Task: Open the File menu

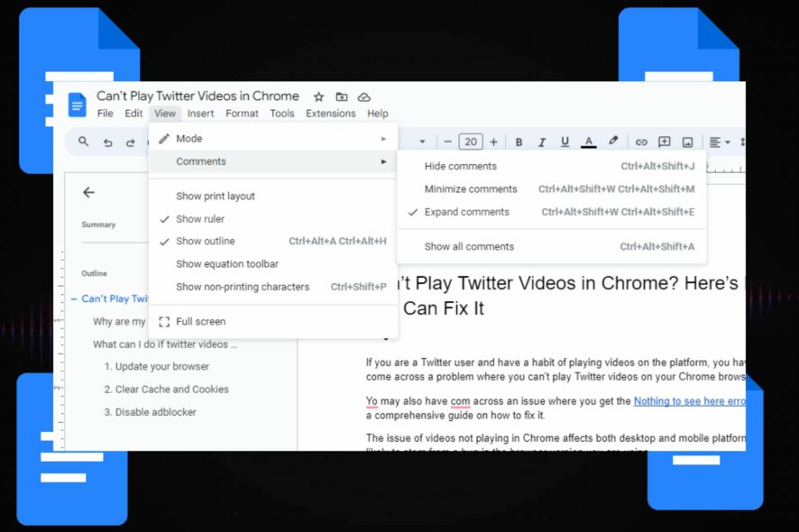Action: tap(105, 113)
